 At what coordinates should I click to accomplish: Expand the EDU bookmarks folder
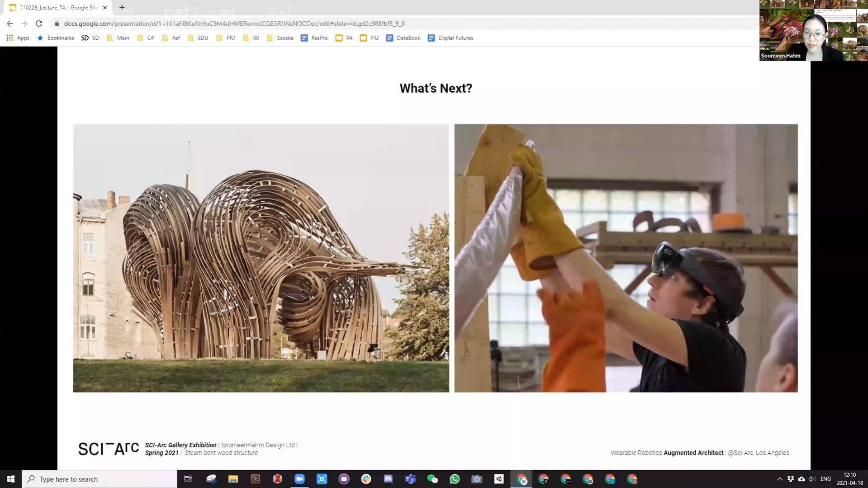tap(198, 38)
